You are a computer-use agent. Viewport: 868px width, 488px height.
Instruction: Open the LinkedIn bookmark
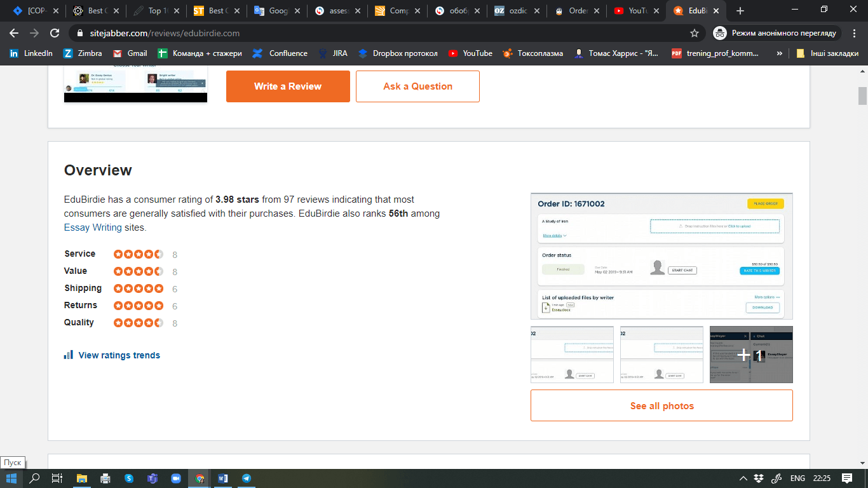[31, 53]
